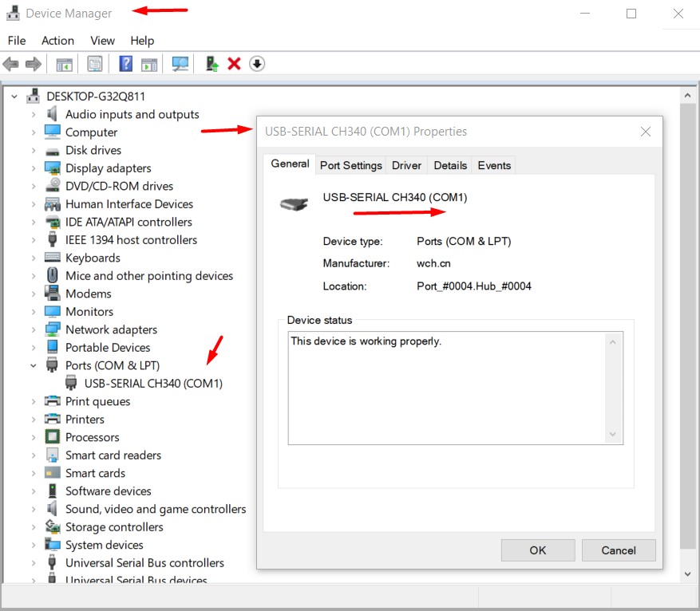Toggle the action pane toolbar icon
700x611 pixels.
[x=149, y=65]
